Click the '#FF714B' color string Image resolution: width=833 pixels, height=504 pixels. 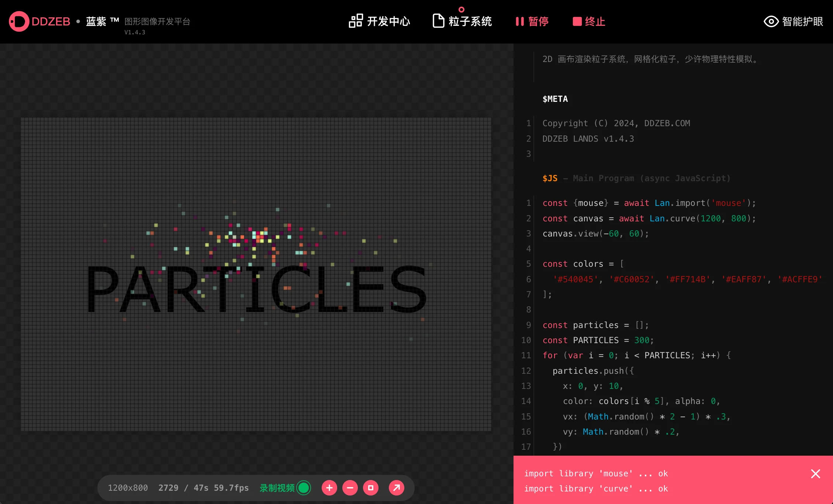point(688,279)
